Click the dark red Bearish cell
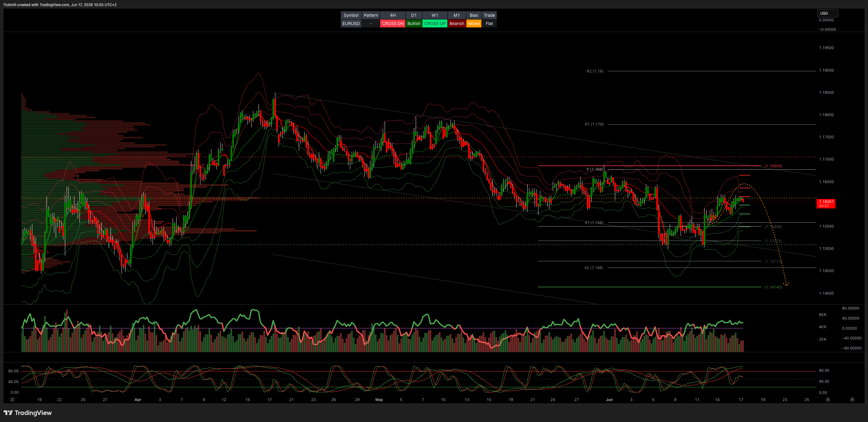Image resolution: width=868 pixels, height=422 pixels. coord(457,23)
